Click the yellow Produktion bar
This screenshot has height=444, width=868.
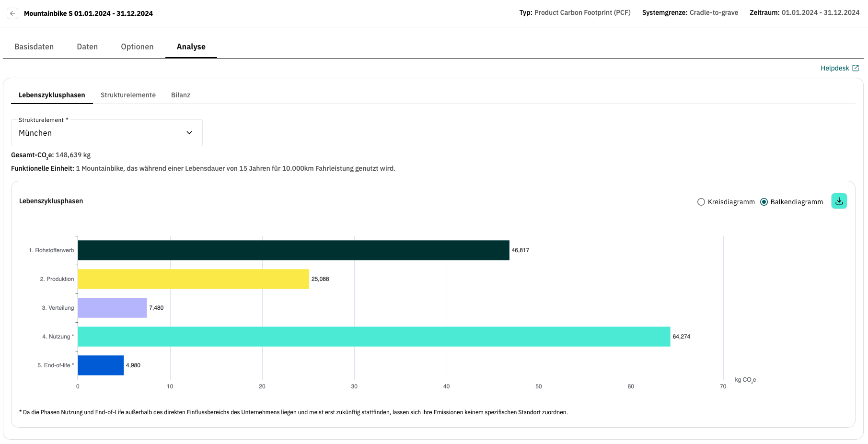pos(193,279)
